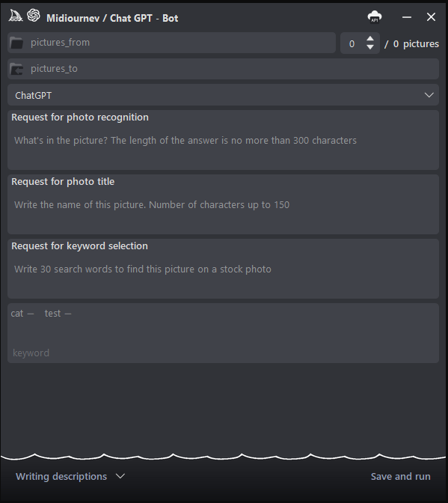Click the 'Request for photo title' heading
Screen dimensions: 448x503
63,182
